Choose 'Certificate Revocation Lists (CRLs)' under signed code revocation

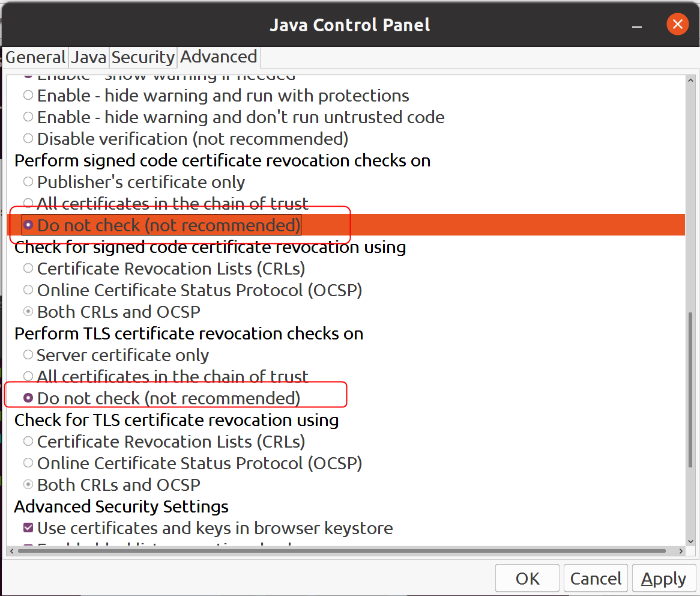pos(28,268)
